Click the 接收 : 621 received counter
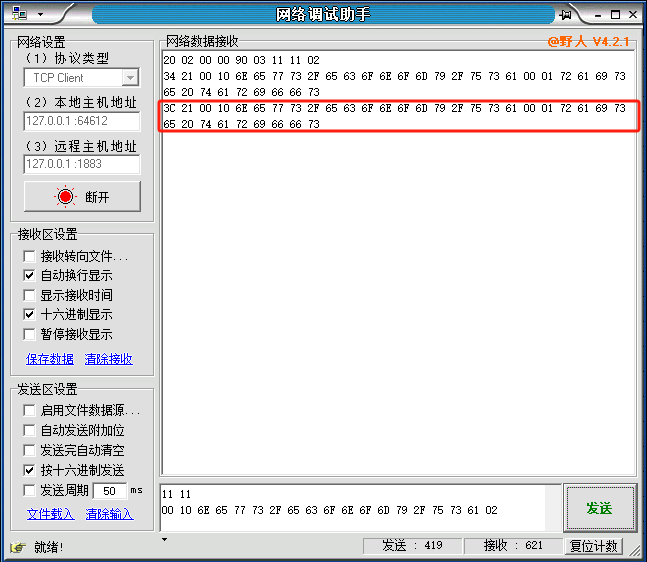647x562 pixels. (513, 546)
